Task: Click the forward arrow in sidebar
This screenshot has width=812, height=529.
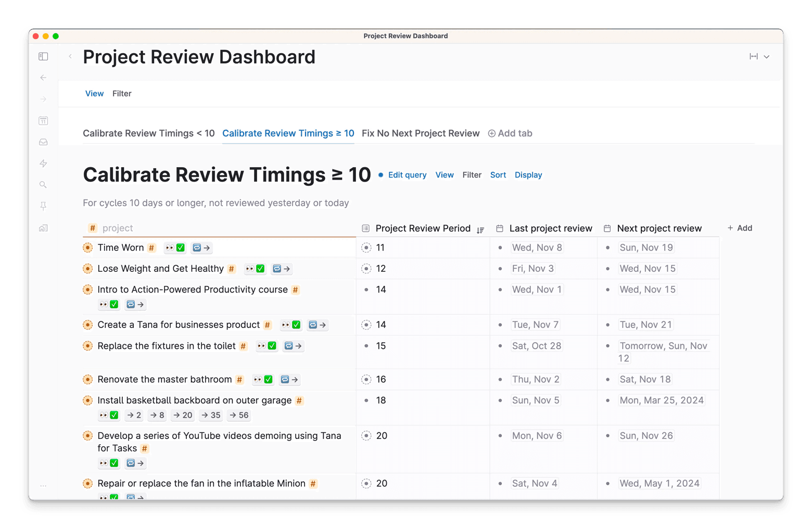Action: [43, 99]
